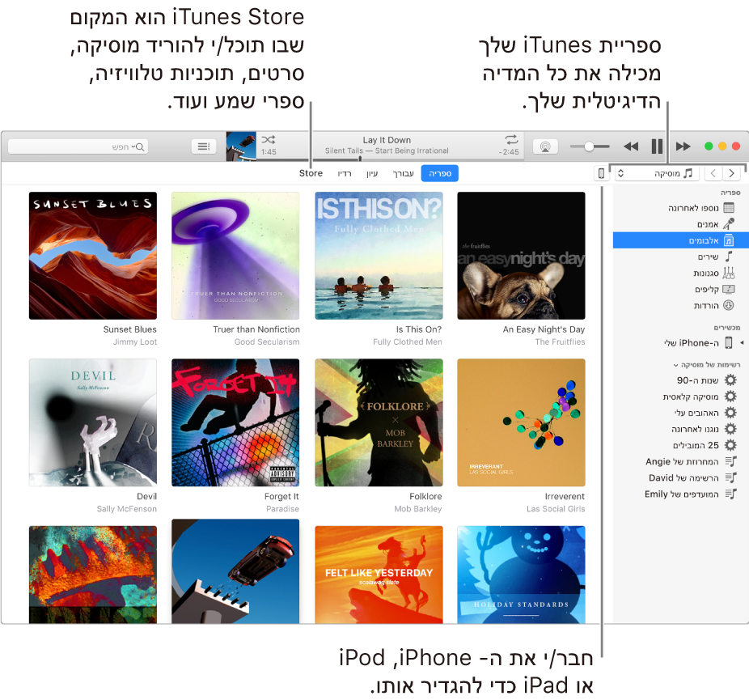The width and height of the screenshot is (749, 700).
Task: Click the Sally McFenson artist name
Action: [126, 509]
